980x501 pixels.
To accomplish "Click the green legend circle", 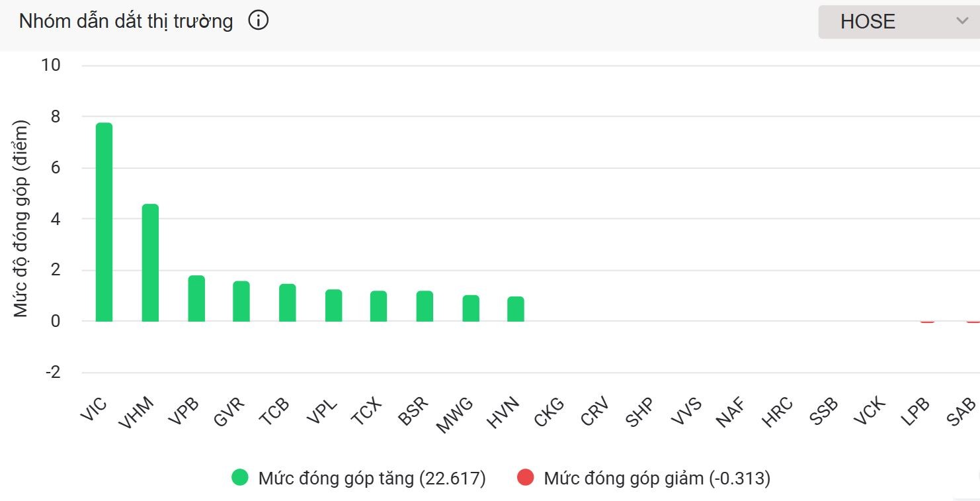I will (x=240, y=478).
